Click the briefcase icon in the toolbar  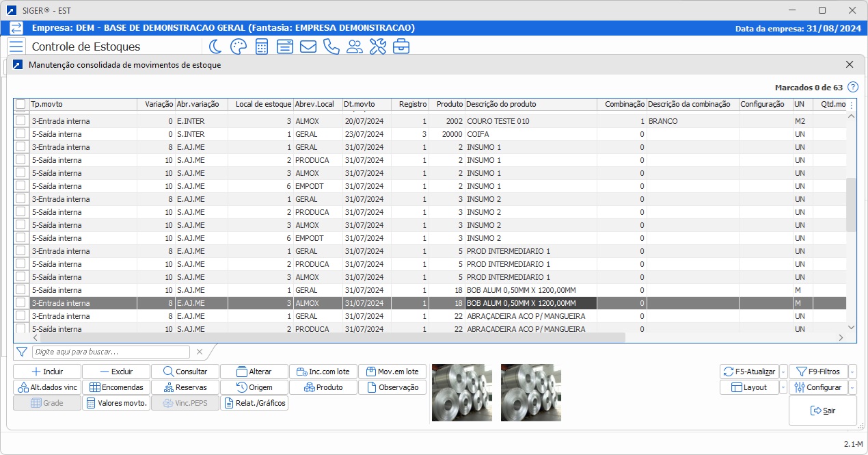pos(401,47)
